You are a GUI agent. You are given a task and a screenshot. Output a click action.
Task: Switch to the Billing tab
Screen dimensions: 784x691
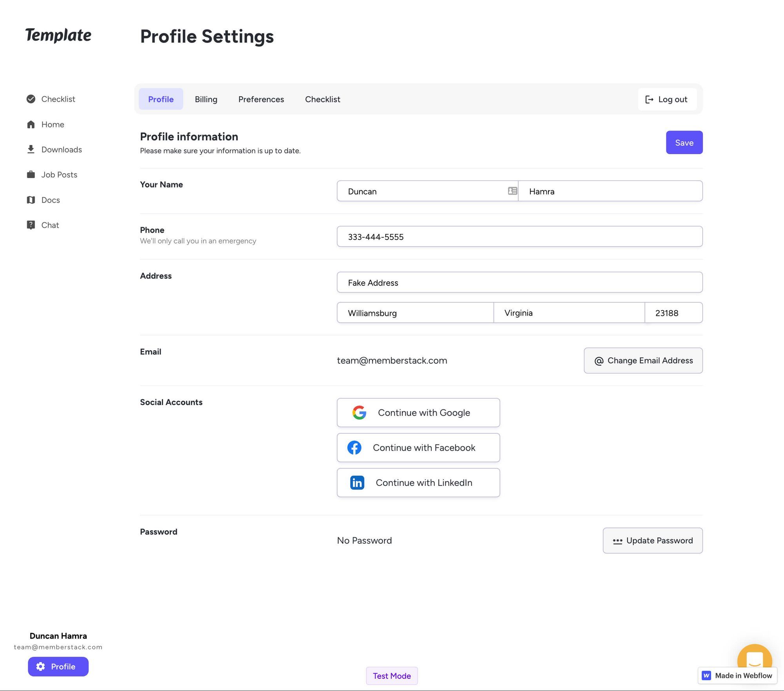point(206,99)
